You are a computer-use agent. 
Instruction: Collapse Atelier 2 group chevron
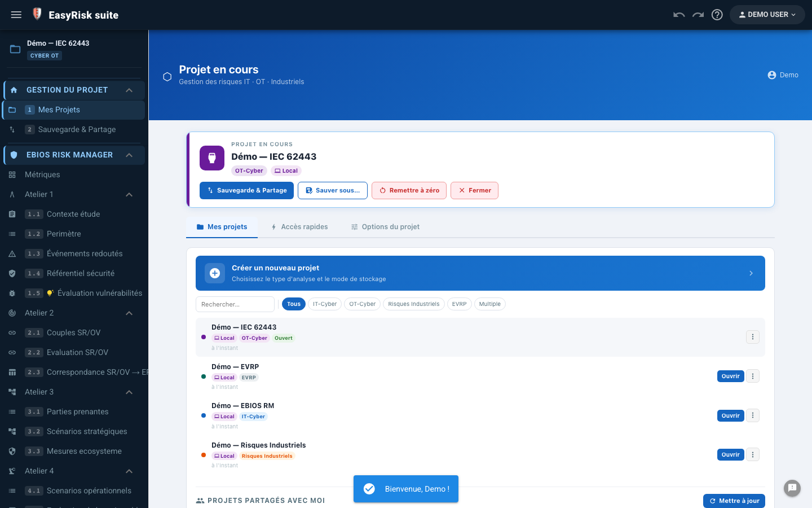[129, 313]
